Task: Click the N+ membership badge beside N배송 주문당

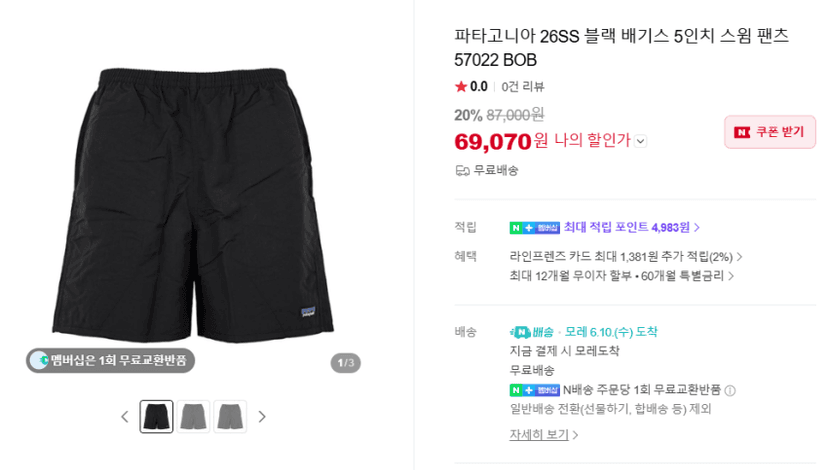Action: coord(534,390)
